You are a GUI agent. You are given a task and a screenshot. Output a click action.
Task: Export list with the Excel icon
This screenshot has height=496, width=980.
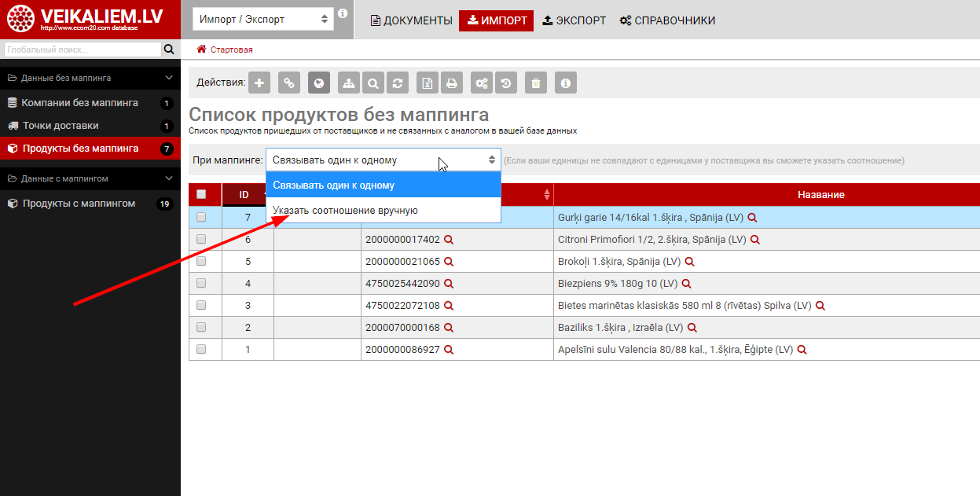(x=427, y=83)
